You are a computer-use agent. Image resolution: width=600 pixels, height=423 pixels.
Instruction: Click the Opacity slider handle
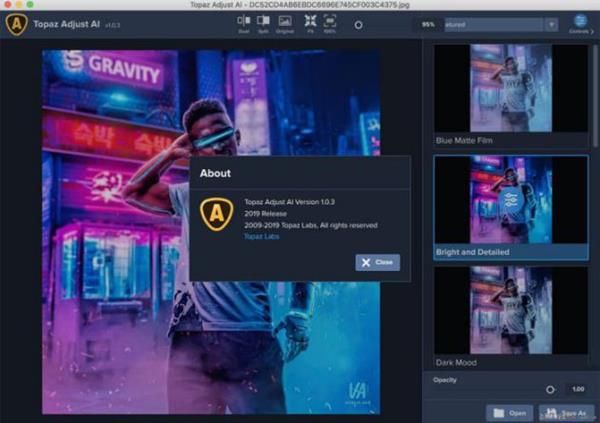point(549,389)
